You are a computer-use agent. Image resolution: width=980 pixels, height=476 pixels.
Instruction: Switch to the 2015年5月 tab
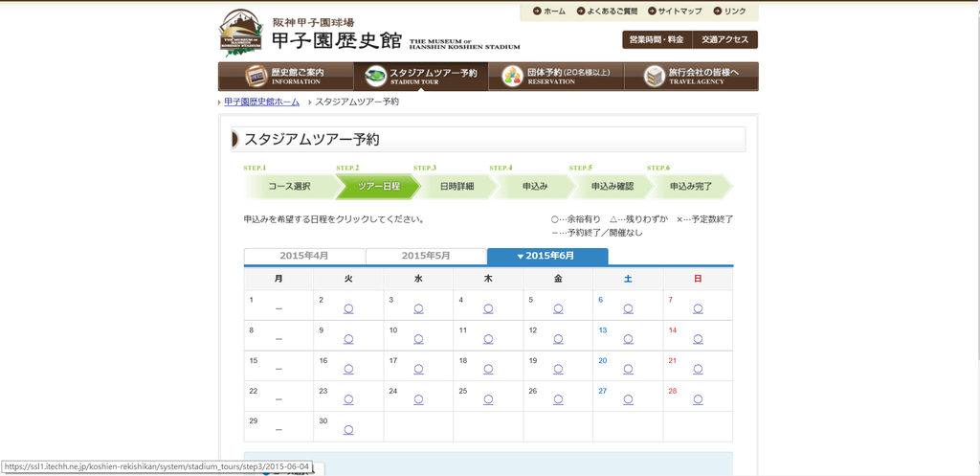pos(426,256)
